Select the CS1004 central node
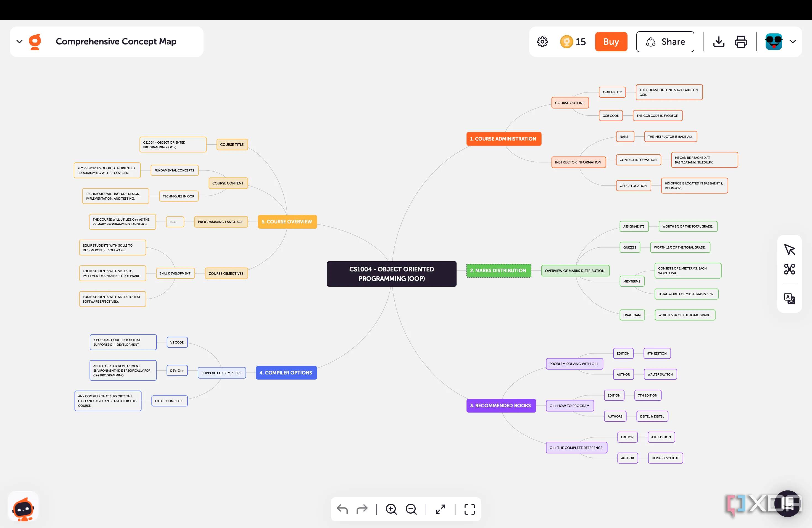 (391, 274)
